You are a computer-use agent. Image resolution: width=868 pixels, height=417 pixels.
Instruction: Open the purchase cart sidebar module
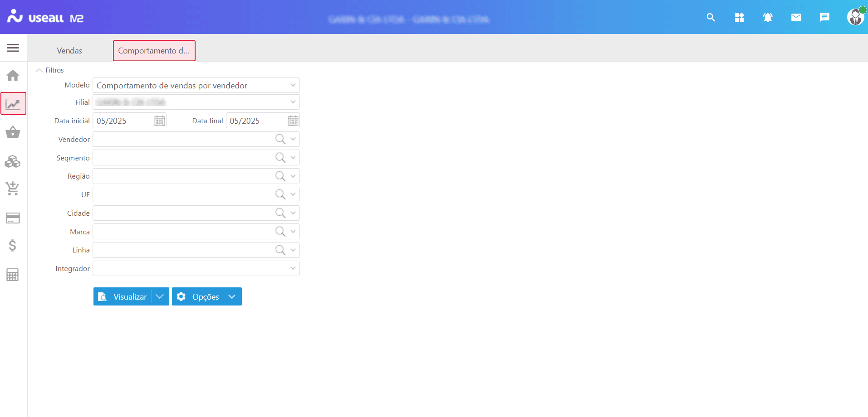tap(13, 189)
